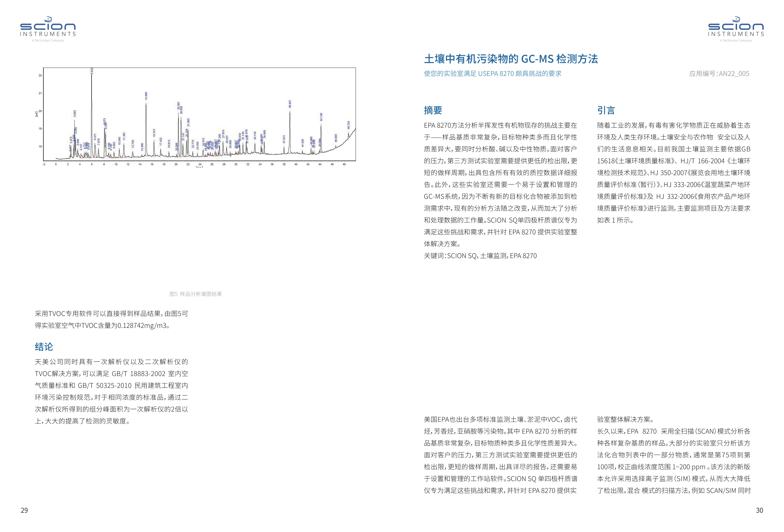This screenshot has height=532, width=784.
Task: Click the line mentioning HJ 332-2006
Action: [x=674, y=196]
